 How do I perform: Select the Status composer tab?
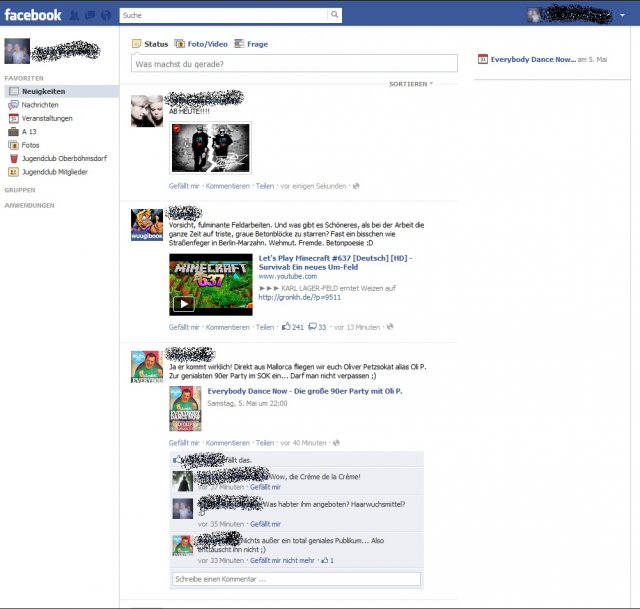(150, 44)
